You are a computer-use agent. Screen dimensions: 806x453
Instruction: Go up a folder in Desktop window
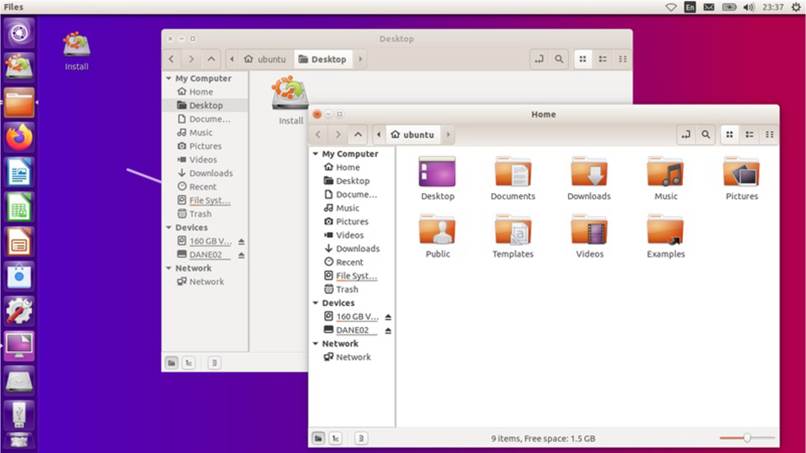click(x=211, y=59)
